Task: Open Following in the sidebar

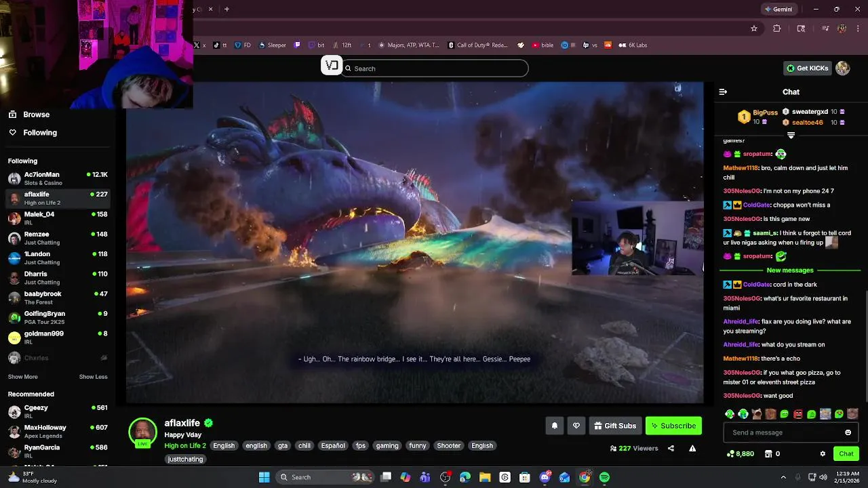Action: pos(33,133)
